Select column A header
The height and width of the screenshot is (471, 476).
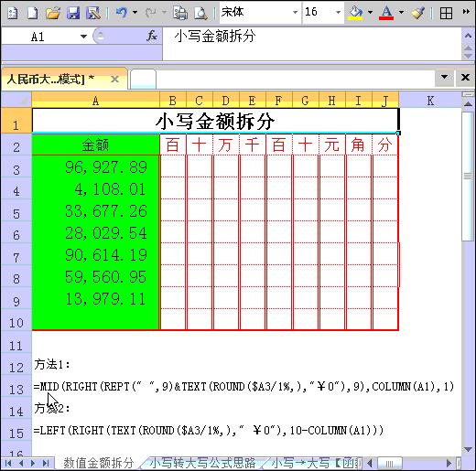(x=95, y=101)
